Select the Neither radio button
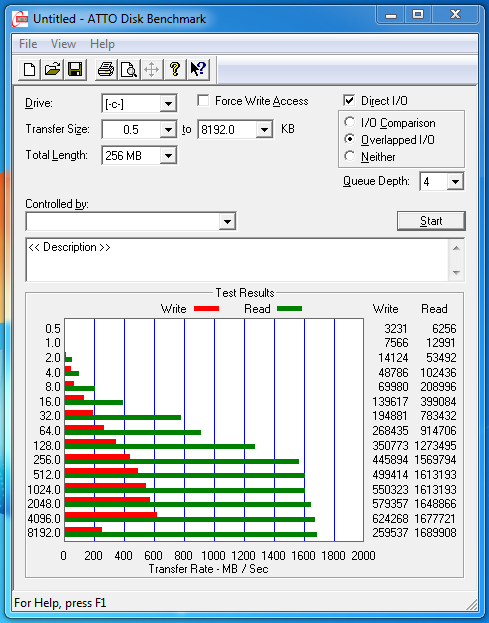489x623 pixels. (350, 156)
